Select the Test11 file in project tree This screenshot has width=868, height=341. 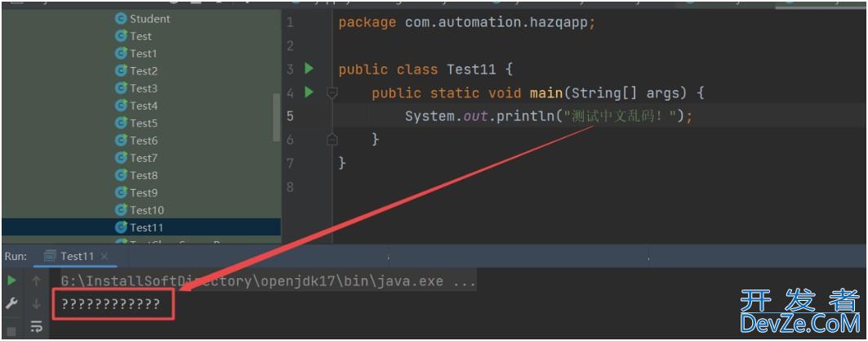[x=146, y=227]
